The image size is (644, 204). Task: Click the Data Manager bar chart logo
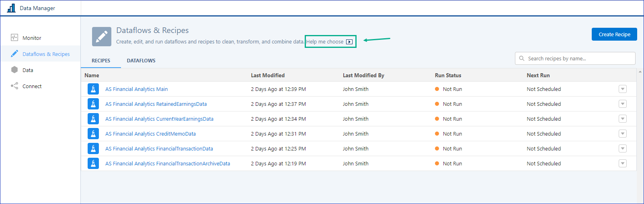coord(11,8)
